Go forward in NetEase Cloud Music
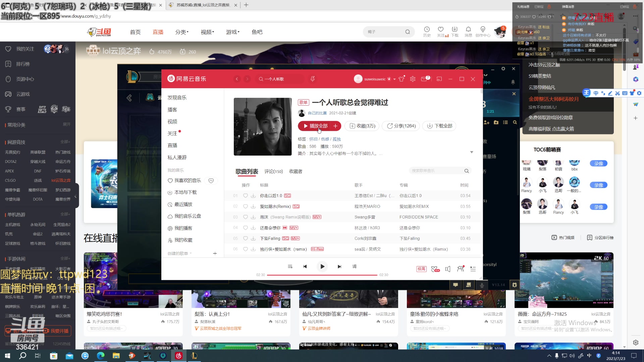Image resolution: width=644 pixels, height=362 pixels. pyautogui.click(x=247, y=79)
